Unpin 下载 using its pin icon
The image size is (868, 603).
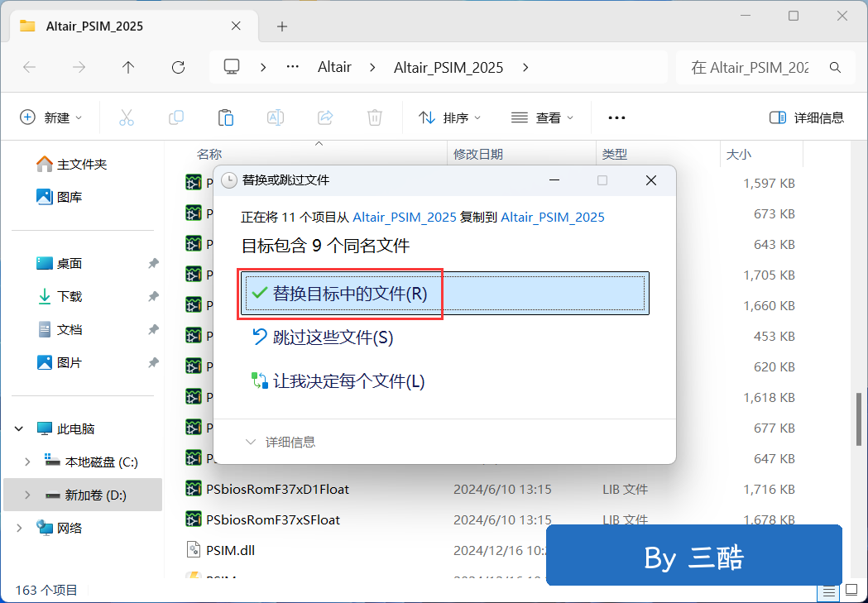[153, 296]
